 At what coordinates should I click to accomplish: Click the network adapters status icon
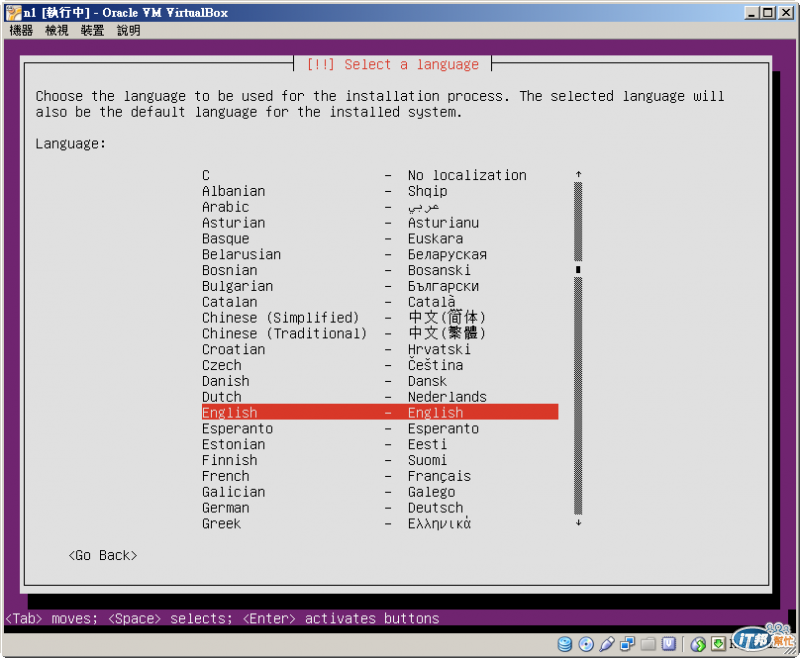pyautogui.click(x=627, y=644)
